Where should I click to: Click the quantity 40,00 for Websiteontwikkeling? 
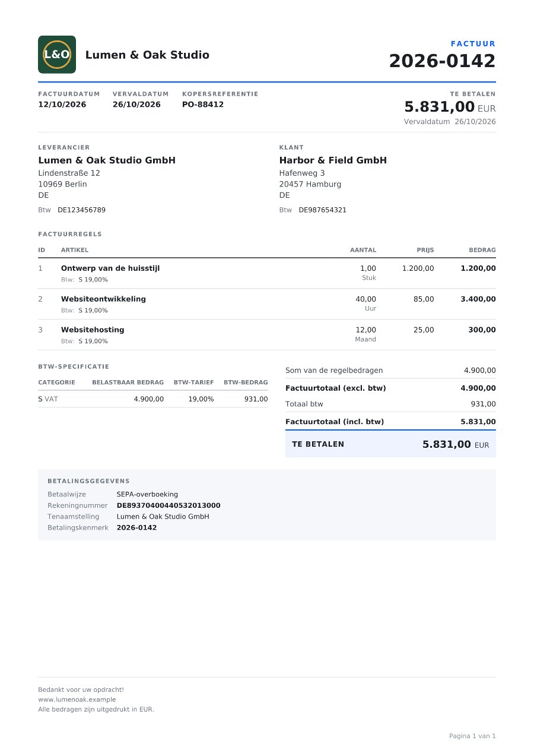pos(365,299)
